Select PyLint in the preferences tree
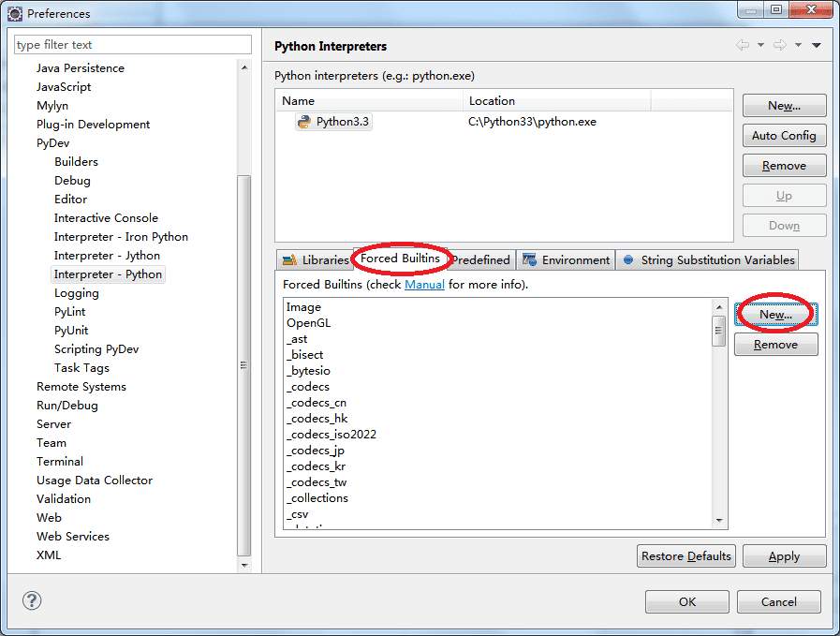The width and height of the screenshot is (840, 636). pos(71,311)
